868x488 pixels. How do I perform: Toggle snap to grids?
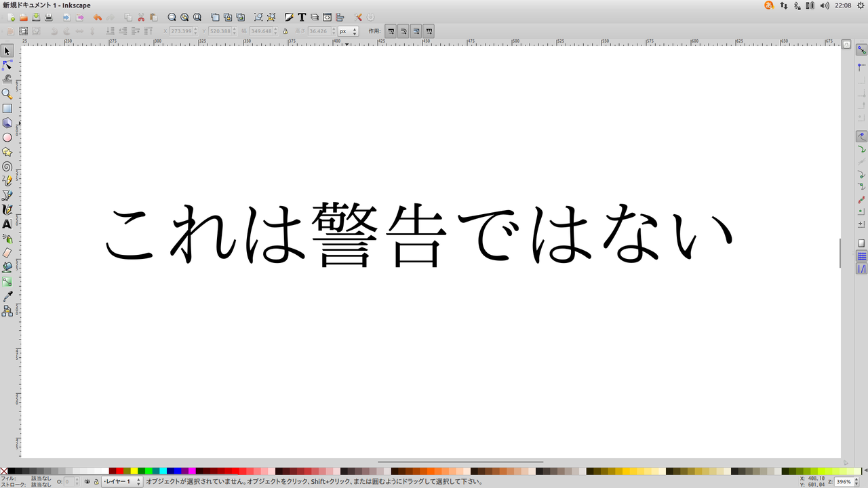point(861,256)
